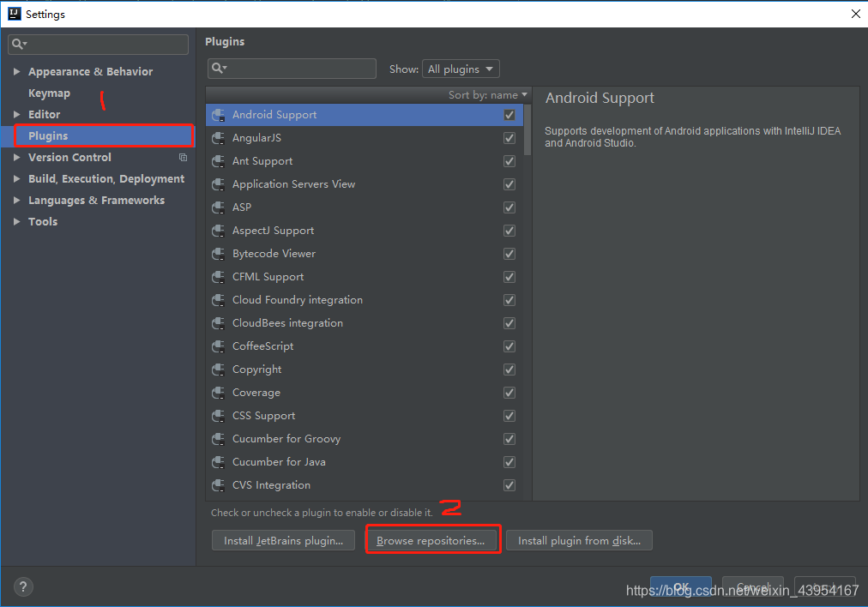Viewport: 868px width, 607px height.
Task: Click the plugin list vertical scrollbar
Action: pos(527,130)
